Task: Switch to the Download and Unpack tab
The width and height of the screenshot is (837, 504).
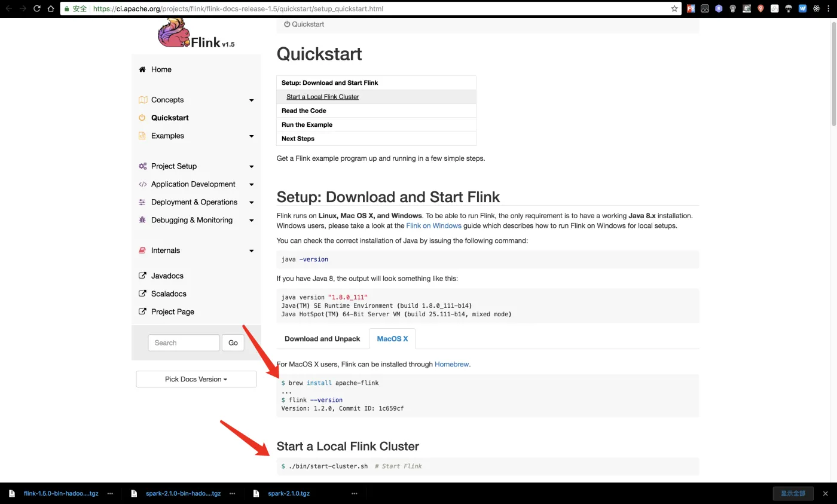Action: 322,338
